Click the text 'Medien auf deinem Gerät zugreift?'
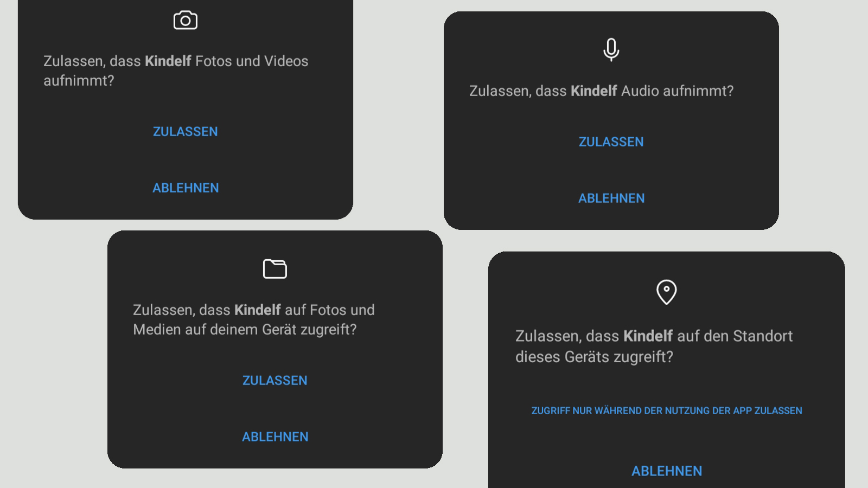Viewport: 868px width, 488px height. click(x=245, y=330)
